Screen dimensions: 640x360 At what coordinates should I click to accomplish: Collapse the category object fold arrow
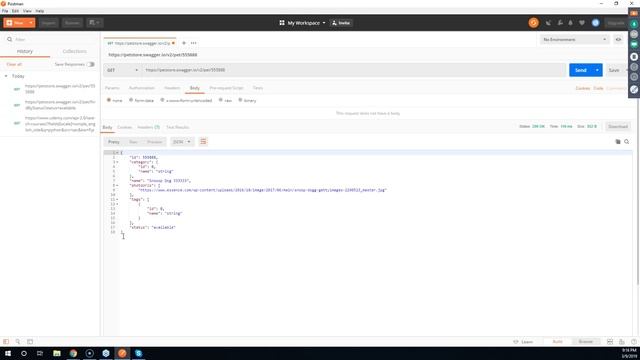click(117, 162)
